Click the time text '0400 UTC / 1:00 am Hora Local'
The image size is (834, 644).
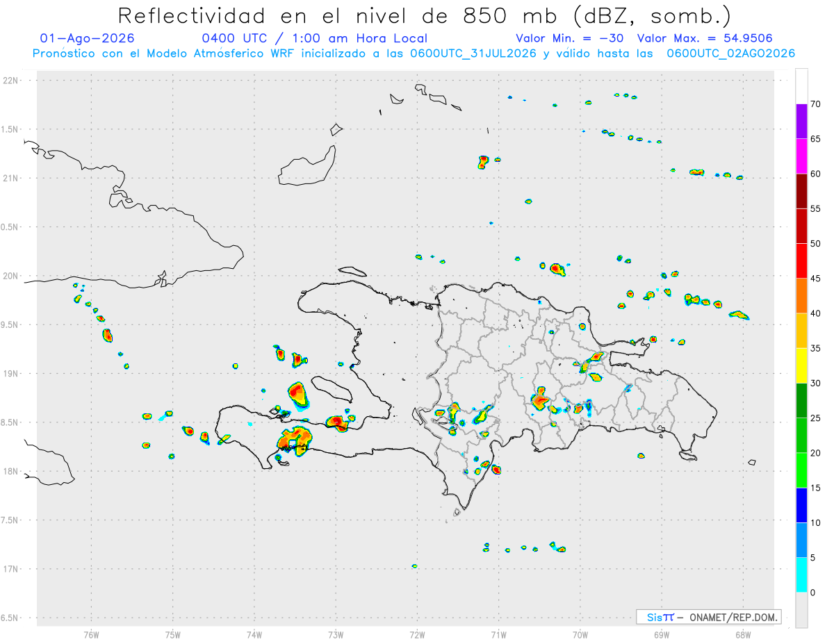[x=315, y=38]
